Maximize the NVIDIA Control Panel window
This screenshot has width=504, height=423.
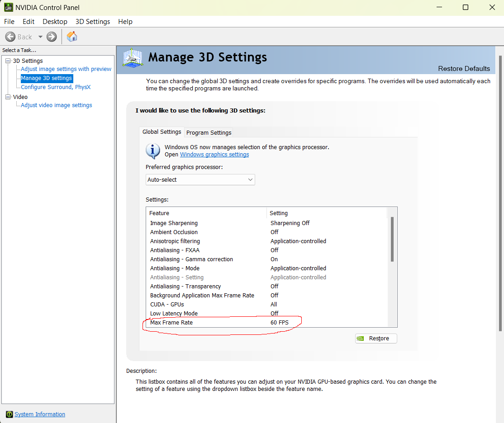pyautogui.click(x=466, y=7)
